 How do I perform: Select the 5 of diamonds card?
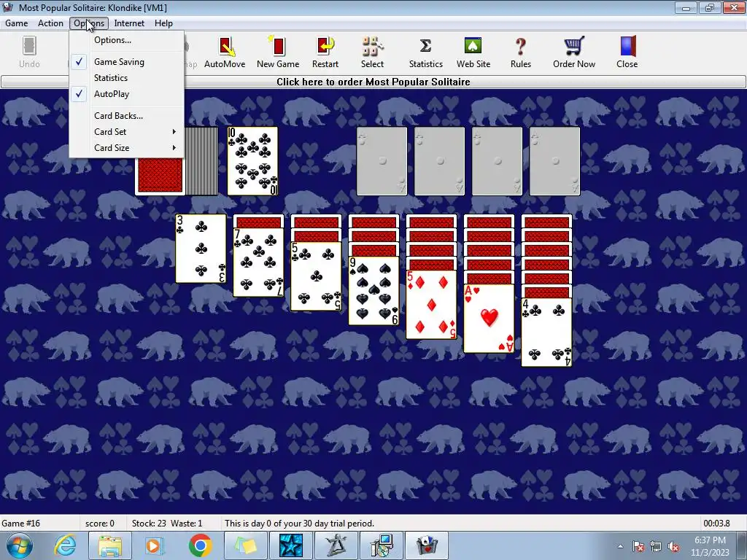coord(432,305)
